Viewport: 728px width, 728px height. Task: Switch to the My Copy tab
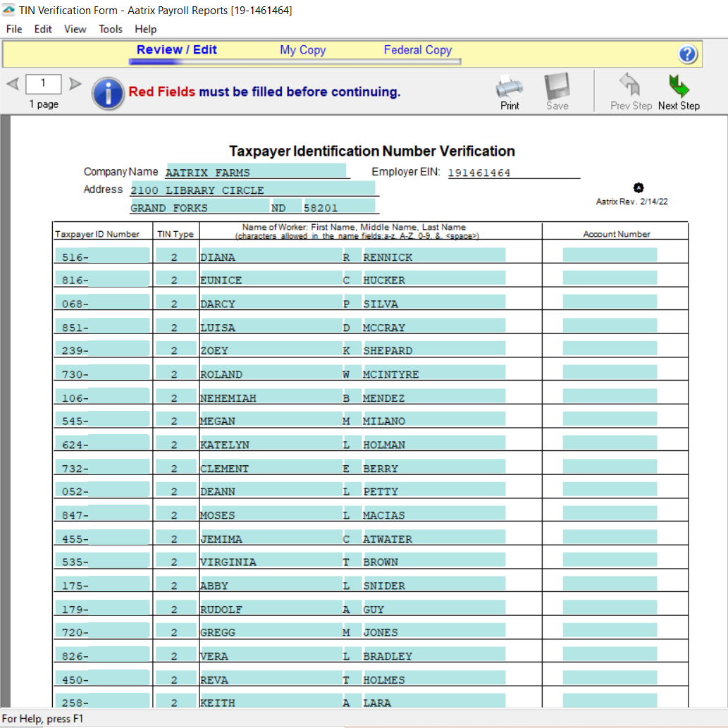(302, 50)
